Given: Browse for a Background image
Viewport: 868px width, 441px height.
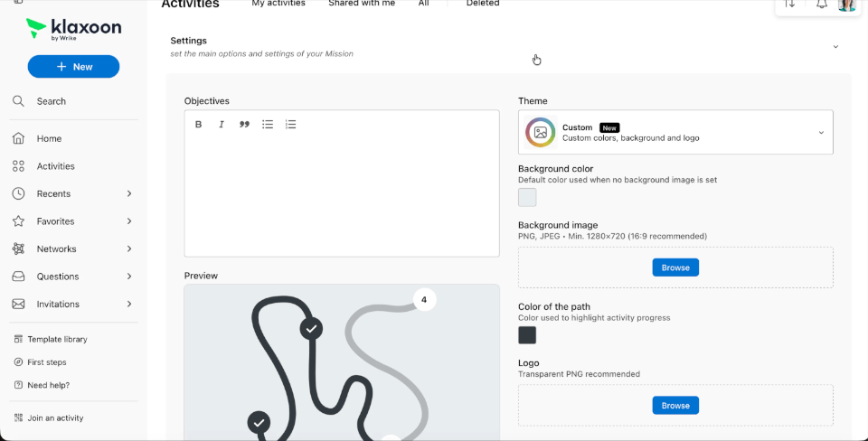Looking at the screenshot, I should coord(675,267).
